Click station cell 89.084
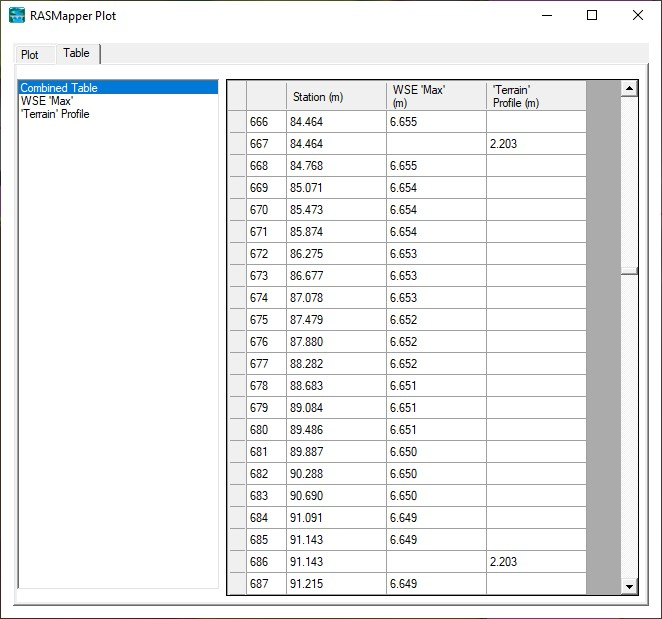The image size is (662, 619). click(336, 407)
